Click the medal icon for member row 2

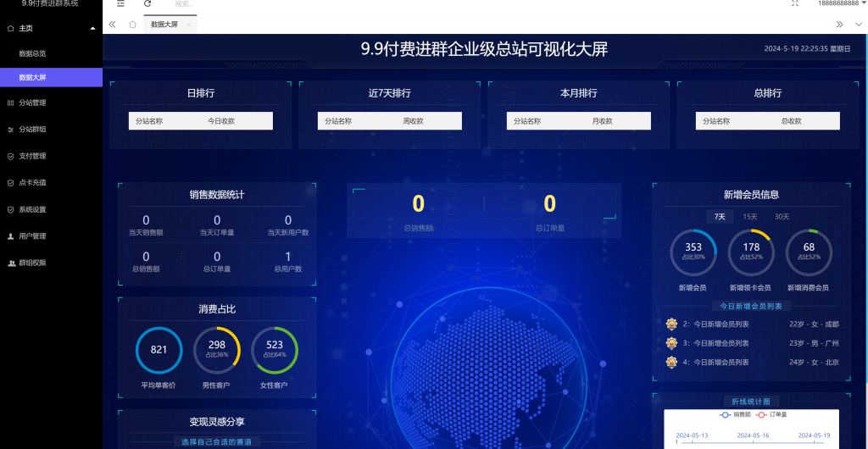tap(671, 324)
